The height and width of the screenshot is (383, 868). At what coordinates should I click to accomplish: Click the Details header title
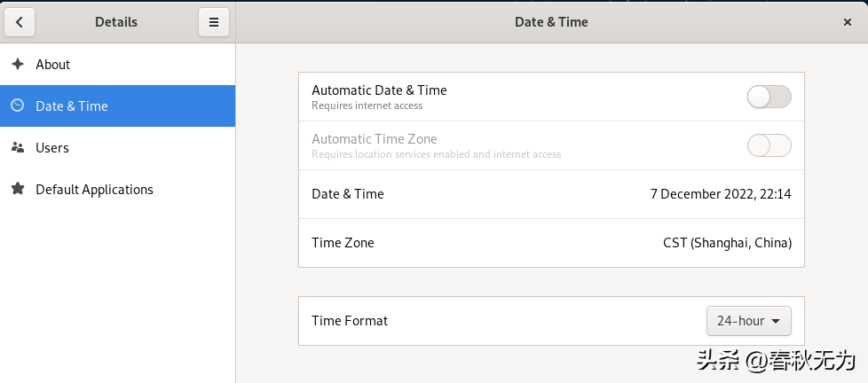(x=116, y=22)
